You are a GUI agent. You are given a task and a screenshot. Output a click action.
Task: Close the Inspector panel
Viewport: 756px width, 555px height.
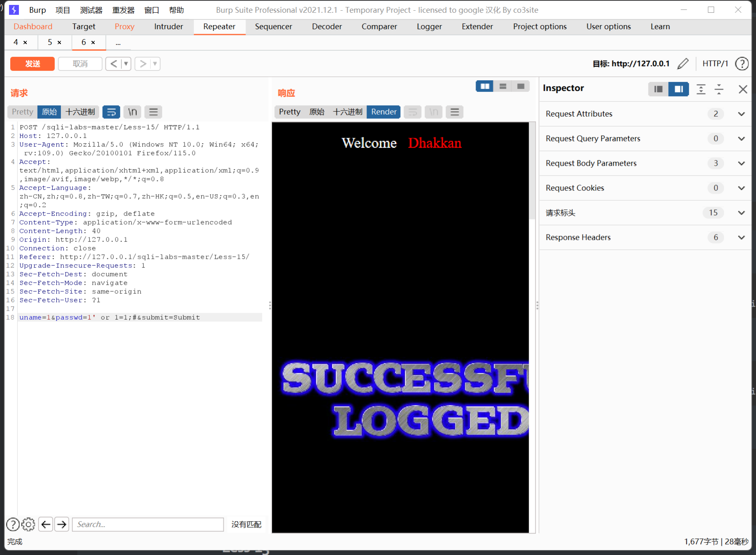point(743,89)
